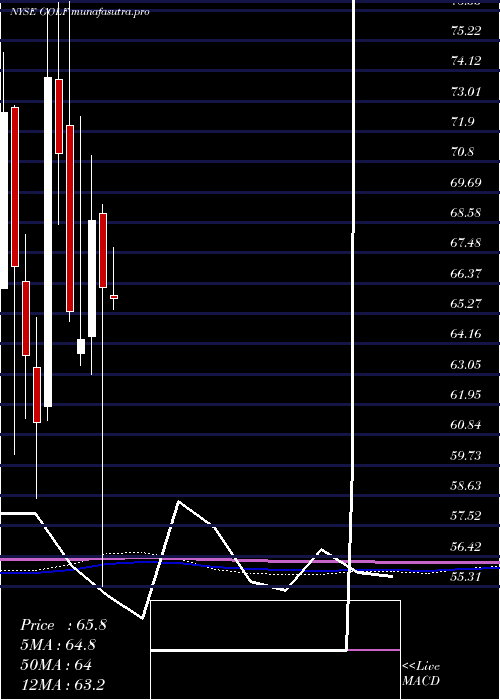
Task: Click the <<Live MACD label
Action: [x=421, y=674]
